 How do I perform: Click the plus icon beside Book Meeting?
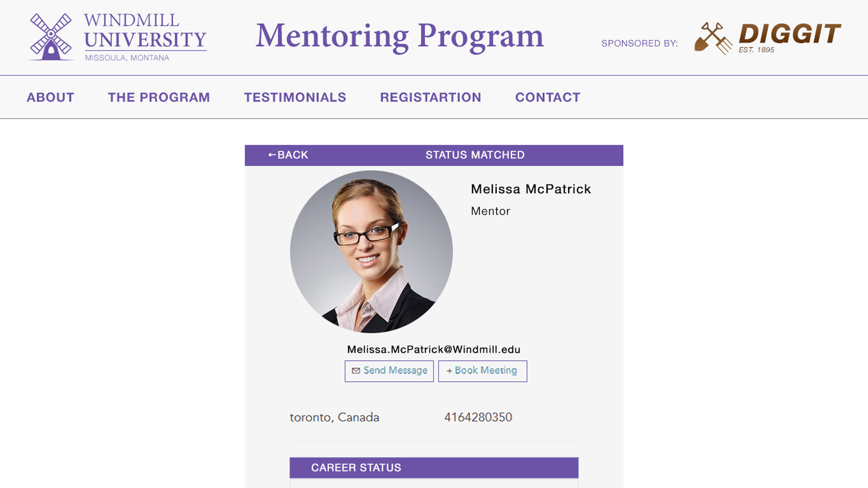click(x=449, y=371)
